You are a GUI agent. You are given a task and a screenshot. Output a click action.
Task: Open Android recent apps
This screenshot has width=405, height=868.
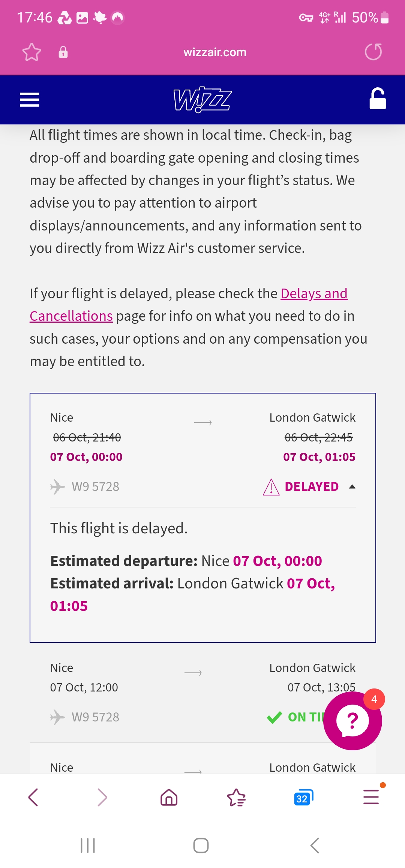click(88, 846)
